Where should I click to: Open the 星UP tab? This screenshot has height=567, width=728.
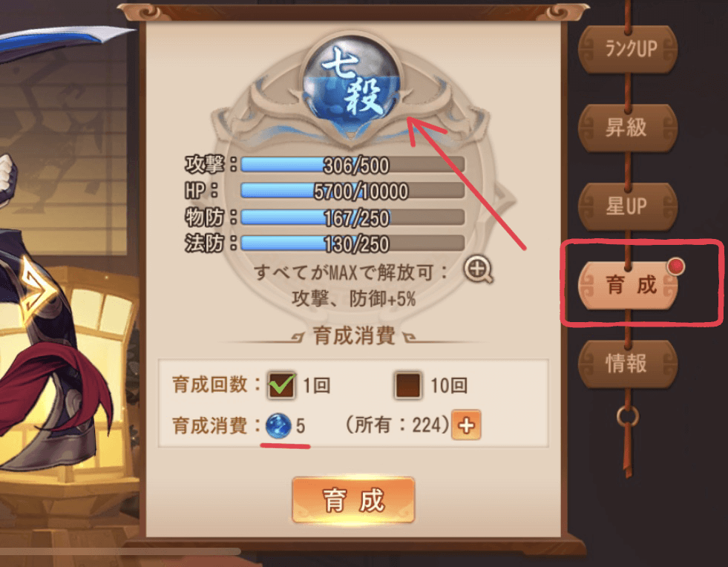628,206
